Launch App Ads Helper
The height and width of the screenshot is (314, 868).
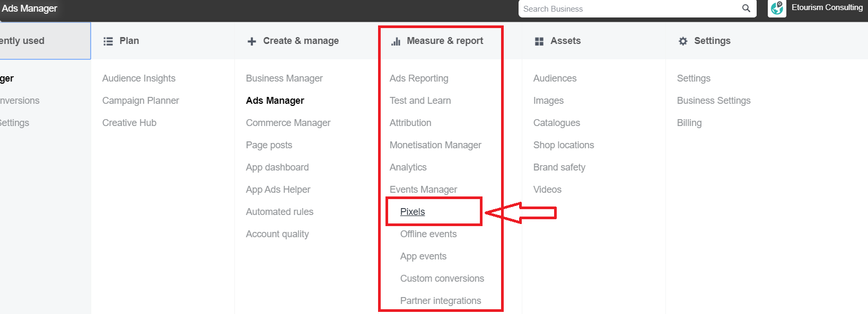pyautogui.click(x=278, y=190)
